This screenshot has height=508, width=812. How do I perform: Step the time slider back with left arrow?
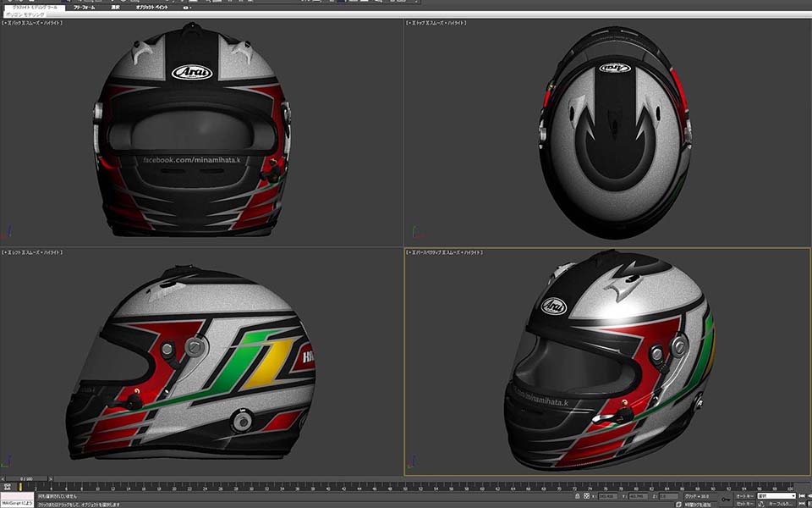point(3,479)
